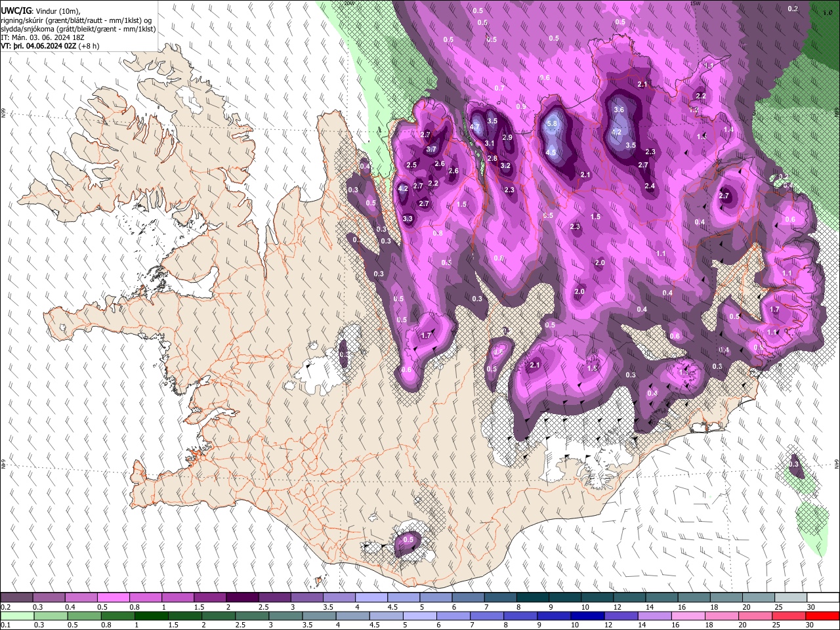Viewport: 840px width, 630px height.
Task: Click the top-row legend swatch between 6 and 7
Action: click(x=469, y=598)
